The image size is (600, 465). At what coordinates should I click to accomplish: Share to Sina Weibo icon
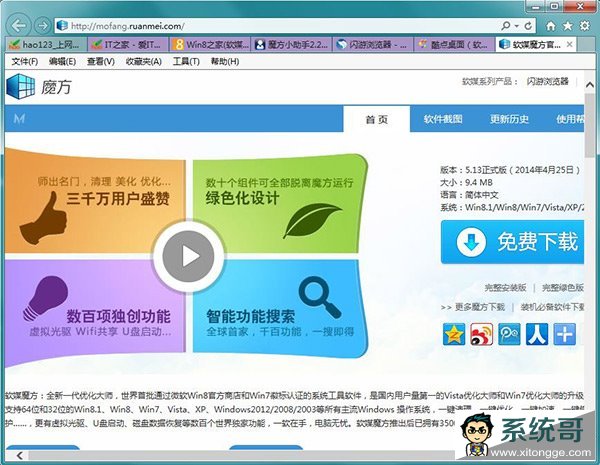point(481,334)
